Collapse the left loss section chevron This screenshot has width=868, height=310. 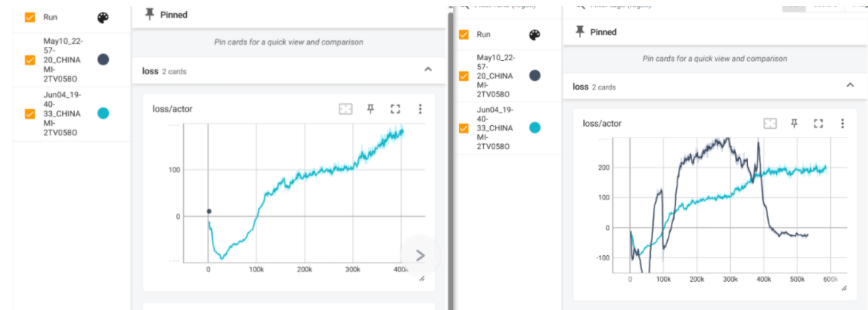(x=428, y=70)
